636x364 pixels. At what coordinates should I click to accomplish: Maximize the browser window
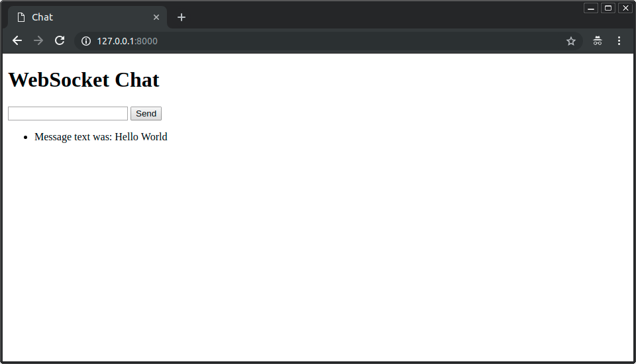pyautogui.click(x=608, y=8)
